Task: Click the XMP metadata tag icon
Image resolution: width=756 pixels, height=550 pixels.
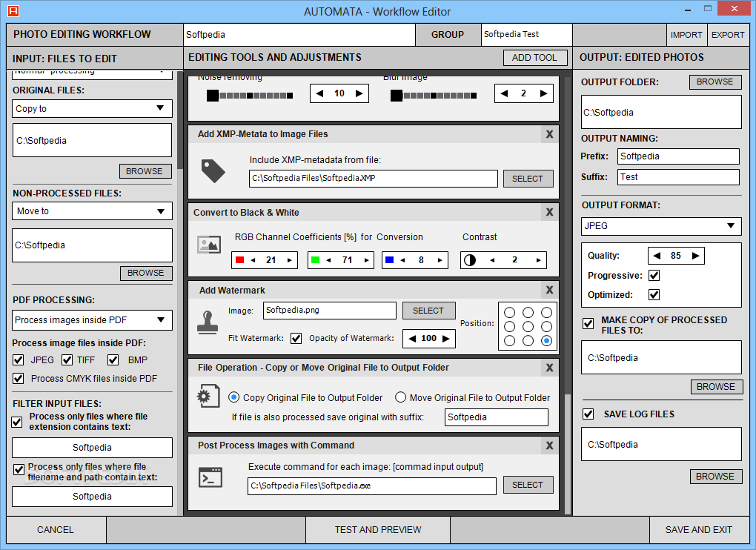Action: (213, 170)
